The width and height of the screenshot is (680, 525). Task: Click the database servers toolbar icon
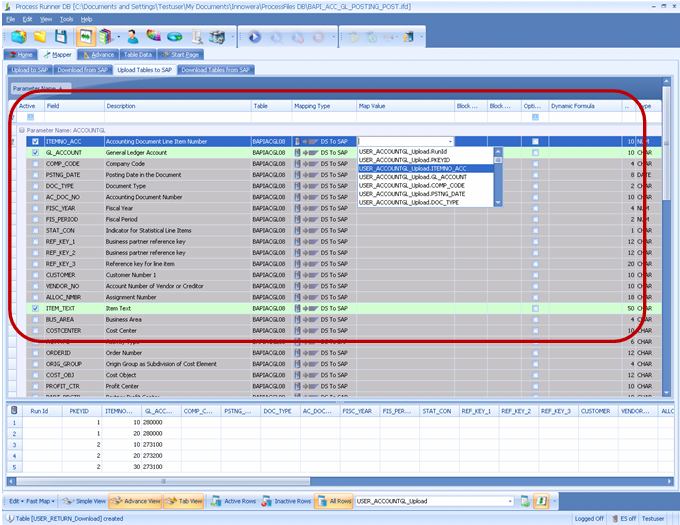click(217, 37)
